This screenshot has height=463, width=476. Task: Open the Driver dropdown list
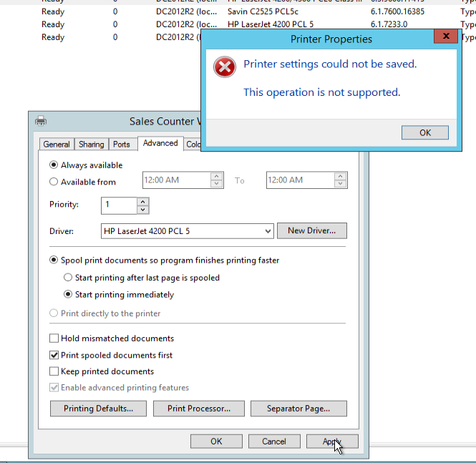pos(268,231)
